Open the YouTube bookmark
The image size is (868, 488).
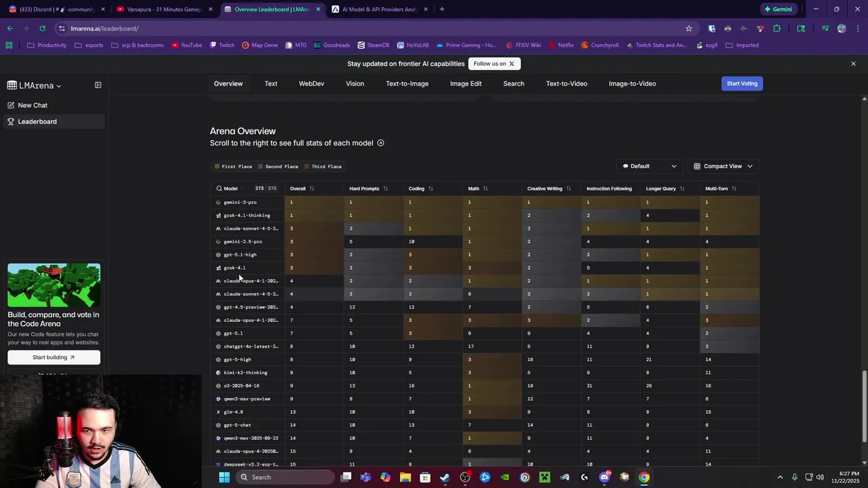tap(186, 45)
